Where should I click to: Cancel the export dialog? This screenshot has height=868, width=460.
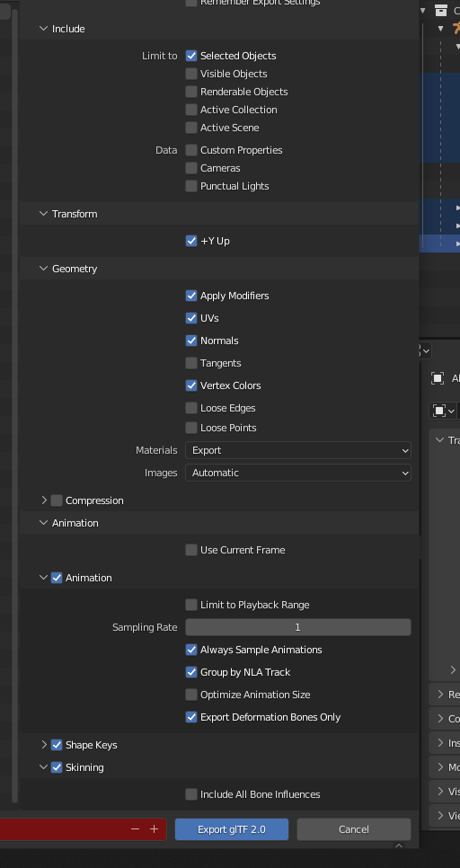354,829
